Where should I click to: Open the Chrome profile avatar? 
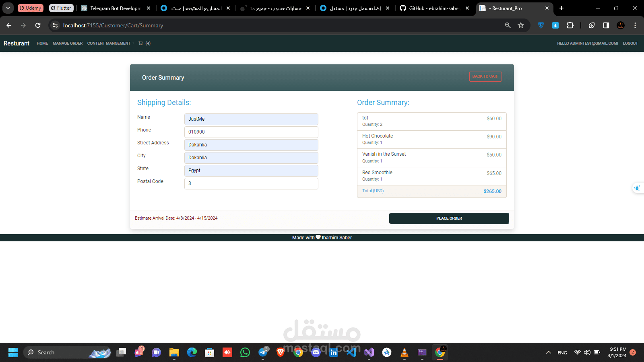[x=621, y=25]
